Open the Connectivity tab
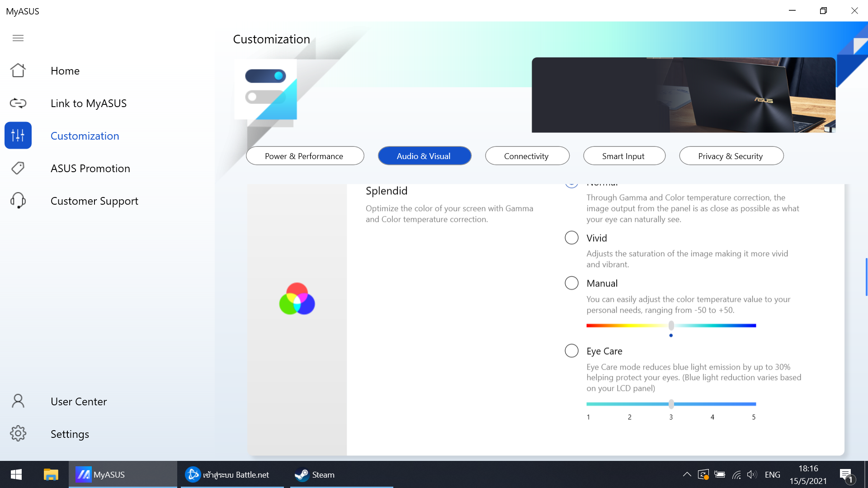 click(527, 156)
